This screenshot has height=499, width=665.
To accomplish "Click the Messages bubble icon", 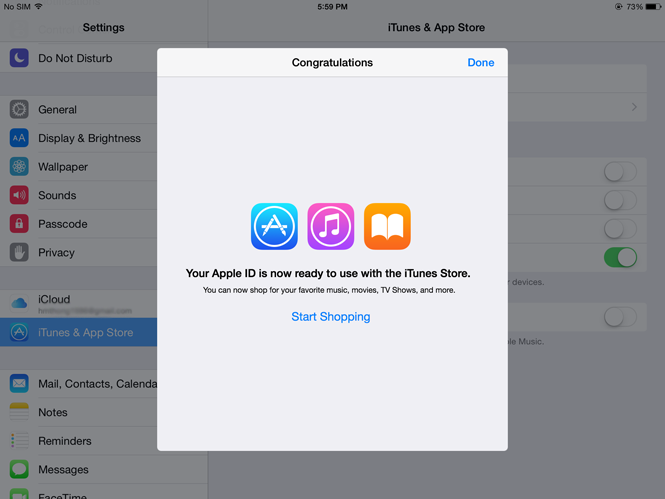I will coord(19,469).
